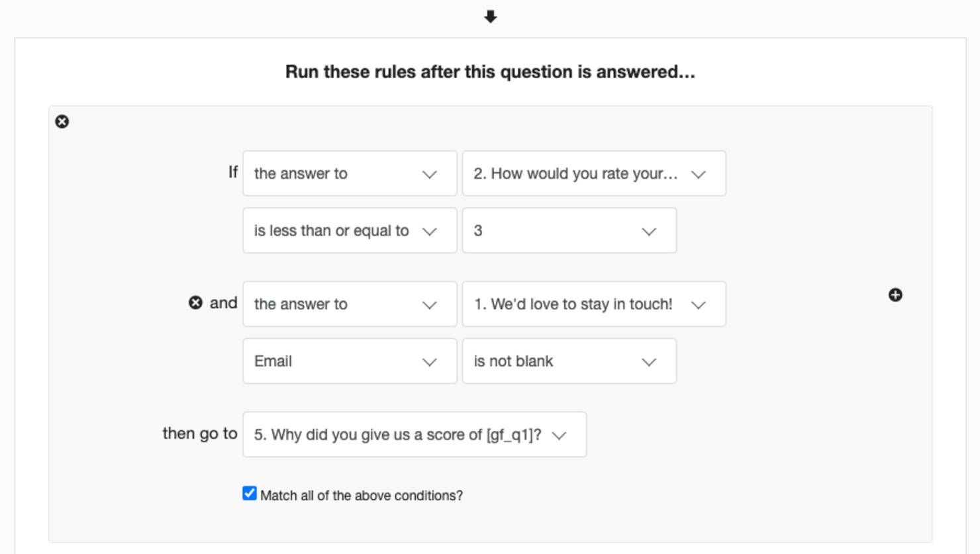Viewport: 980px width, 554px height.
Task: Open the value '3' dropdown
Action: pos(569,230)
